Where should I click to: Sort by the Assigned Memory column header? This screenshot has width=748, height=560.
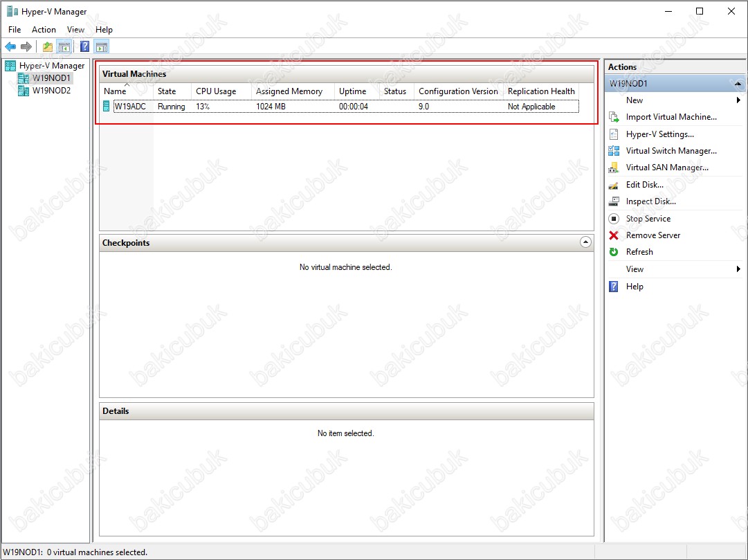coord(293,91)
